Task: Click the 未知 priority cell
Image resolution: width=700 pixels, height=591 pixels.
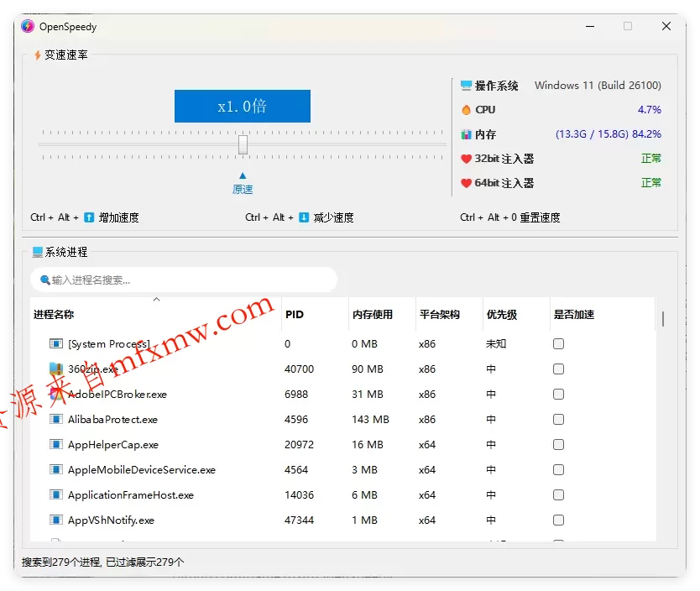Action: pyautogui.click(x=496, y=343)
